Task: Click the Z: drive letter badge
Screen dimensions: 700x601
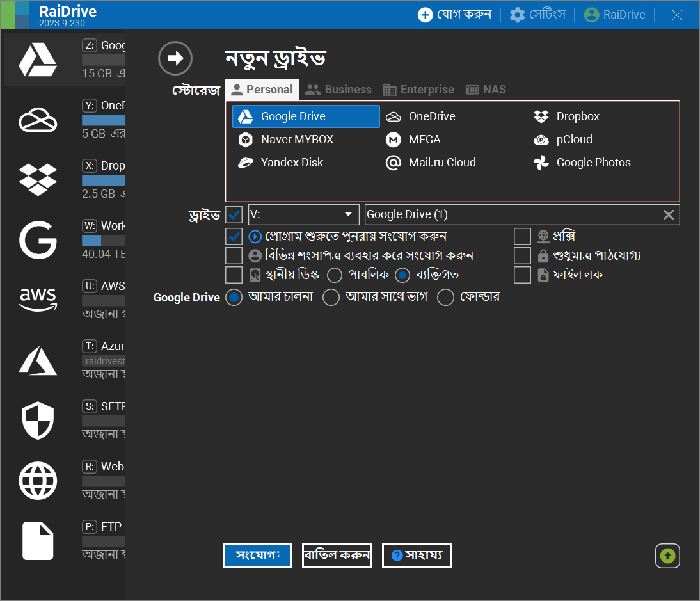Action: 90,45
